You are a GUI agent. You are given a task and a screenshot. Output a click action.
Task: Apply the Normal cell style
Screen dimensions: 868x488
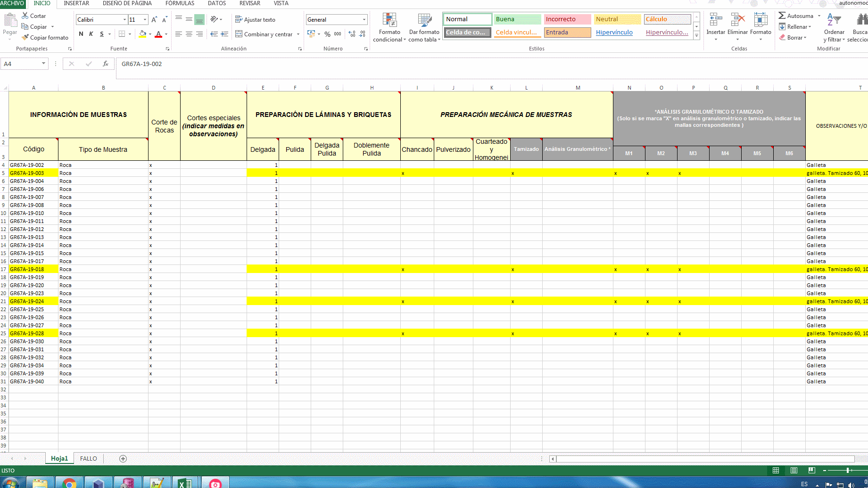467,19
